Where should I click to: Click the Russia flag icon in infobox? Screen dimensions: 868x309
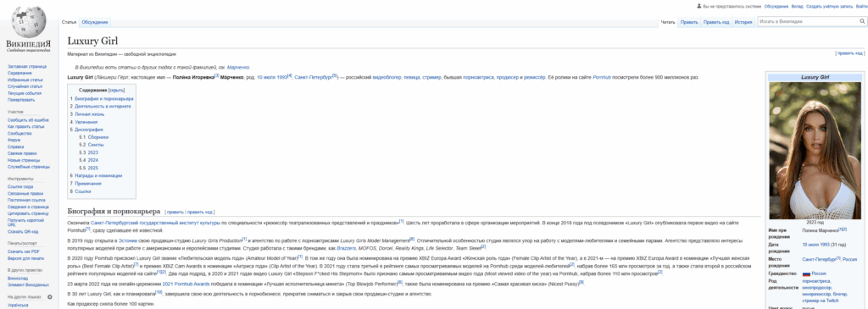pos(806,274)
